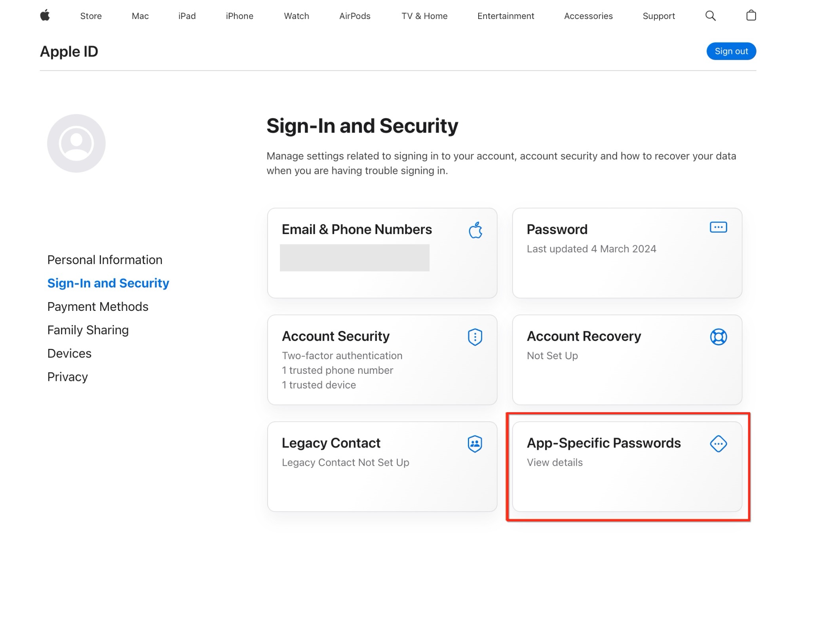840x632 pixels.
Task: Open the Store menu in navigation
Action: [91, 16]
